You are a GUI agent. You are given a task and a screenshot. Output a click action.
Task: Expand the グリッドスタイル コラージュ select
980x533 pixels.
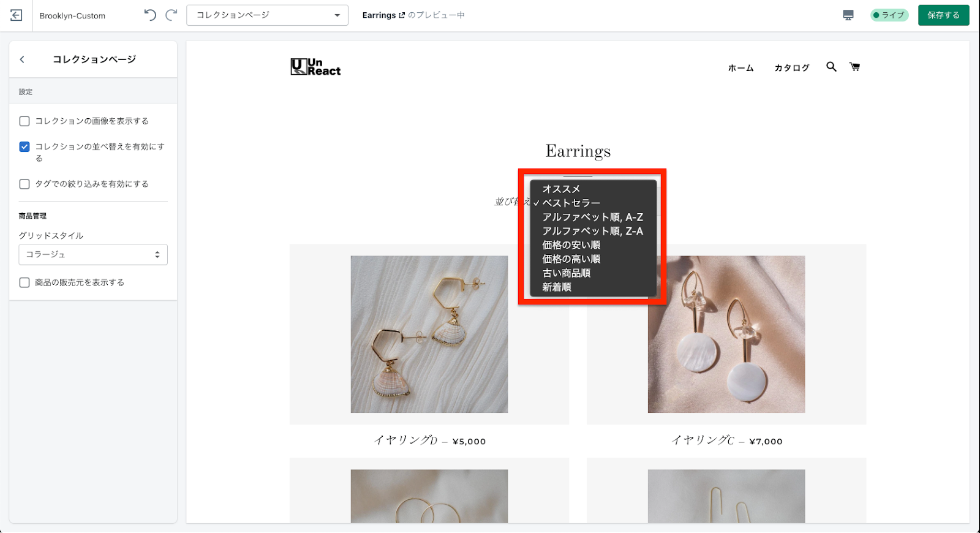click(93, 255)
